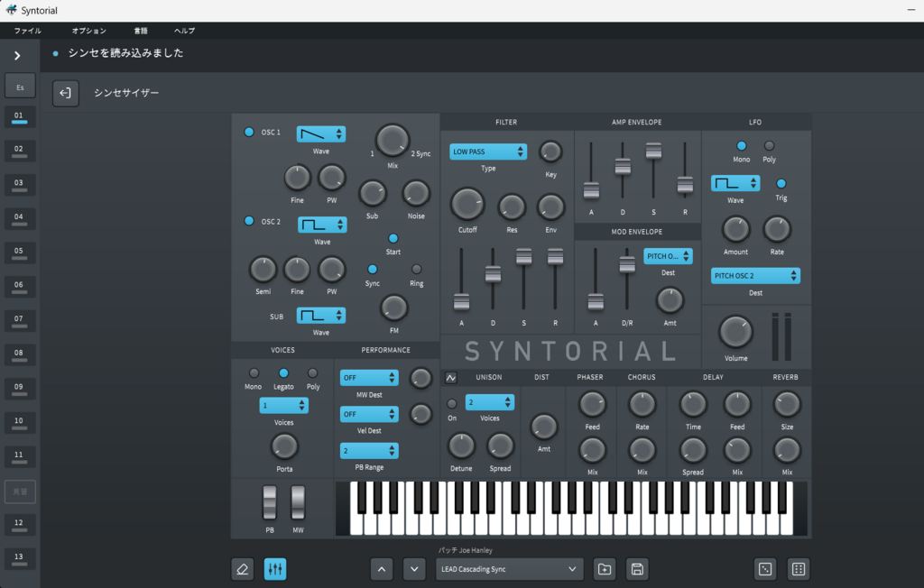Open the grid view icon

799,569
